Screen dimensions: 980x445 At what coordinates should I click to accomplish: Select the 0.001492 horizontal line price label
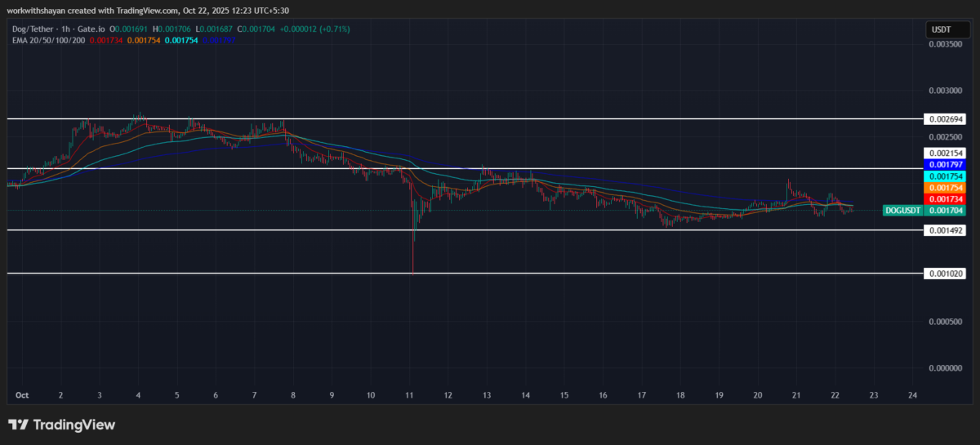pos(946,230)
